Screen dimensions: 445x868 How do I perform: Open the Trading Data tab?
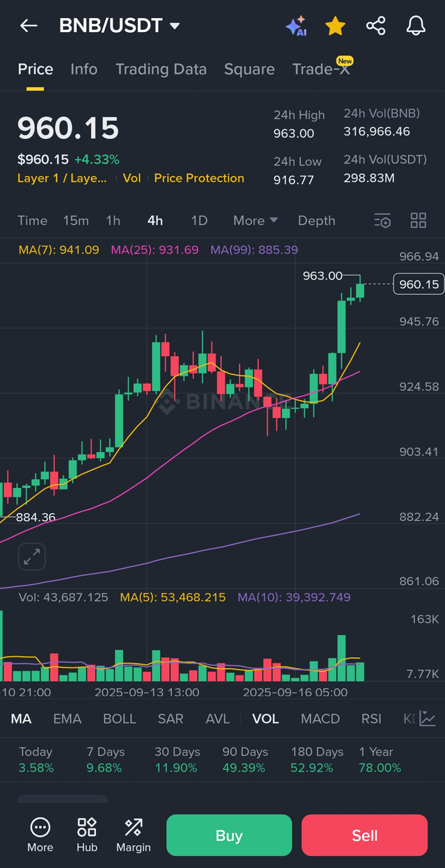(x=161, y=70)
